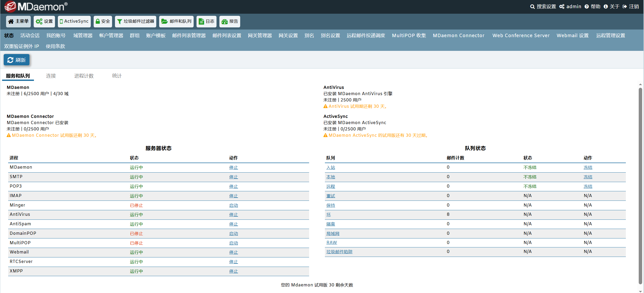Open the RAW queue link
This screenshot has height=293, width=644.
pyautogui.click(x=332, y=243)
